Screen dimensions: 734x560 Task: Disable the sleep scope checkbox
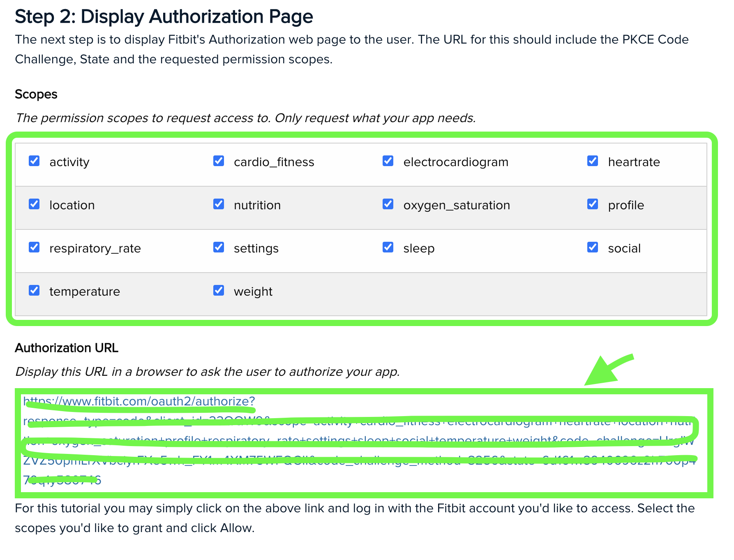point(388,247)
